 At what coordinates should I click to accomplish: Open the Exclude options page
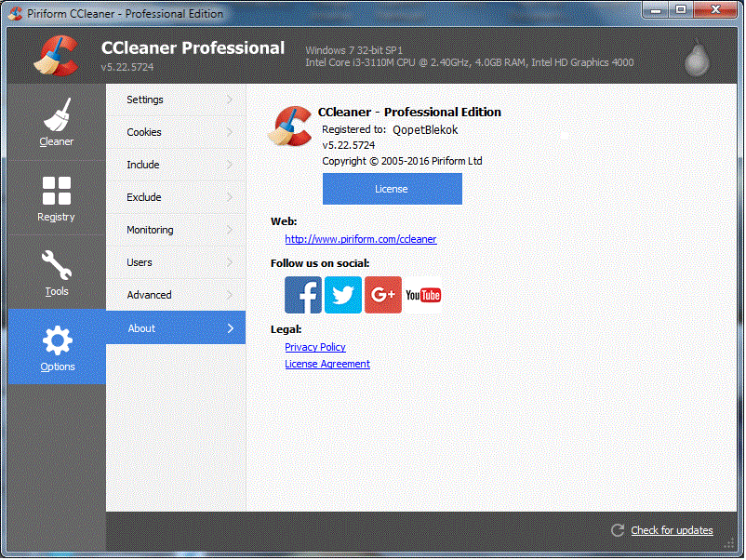176,197
